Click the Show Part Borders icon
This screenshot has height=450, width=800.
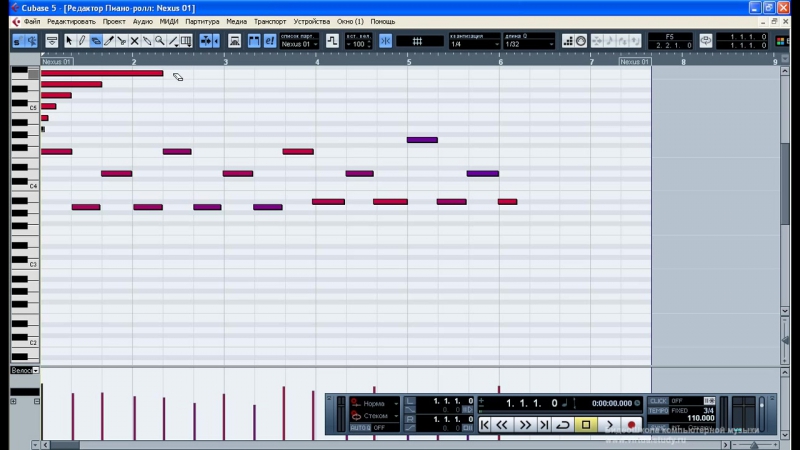coord(254,41)
